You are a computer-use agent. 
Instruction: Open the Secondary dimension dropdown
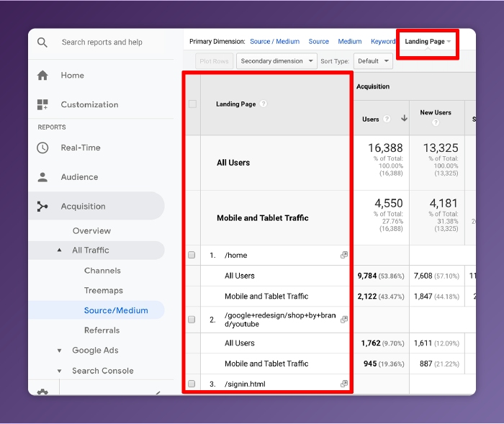(x=276, y=61)
